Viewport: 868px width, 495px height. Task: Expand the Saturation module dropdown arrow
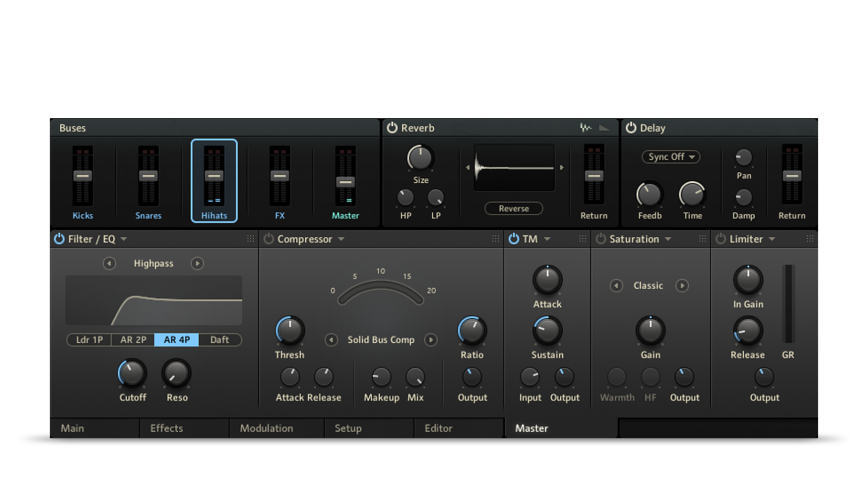[668, 239]
